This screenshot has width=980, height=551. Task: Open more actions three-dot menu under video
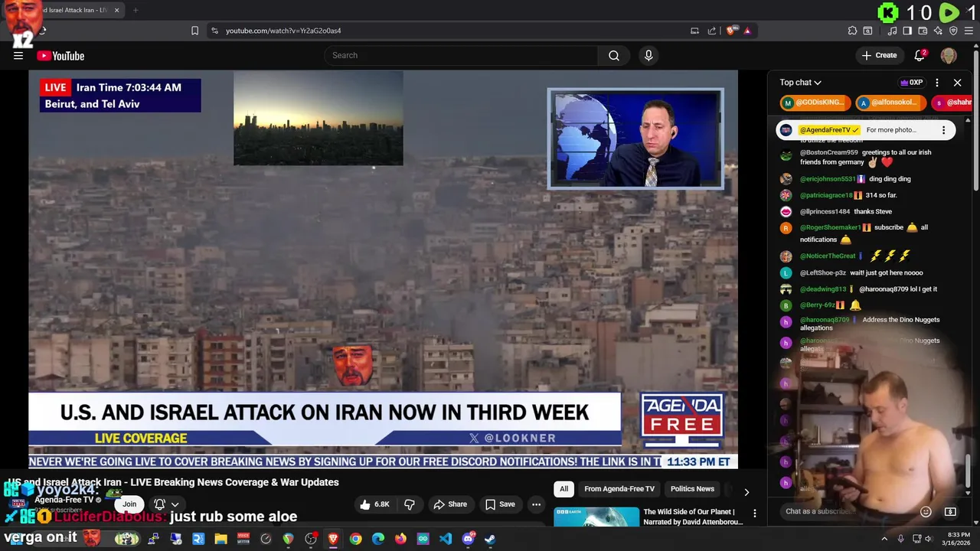(537, 504)
